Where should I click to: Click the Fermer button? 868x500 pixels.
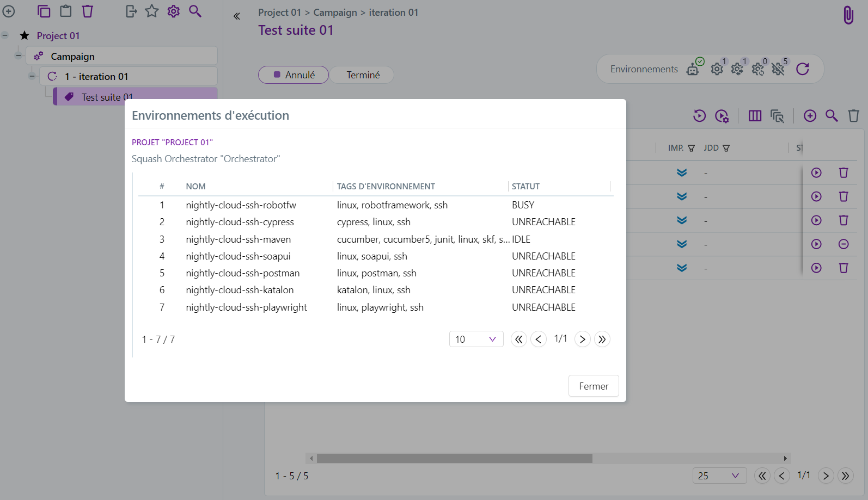[x=593, y=386]
